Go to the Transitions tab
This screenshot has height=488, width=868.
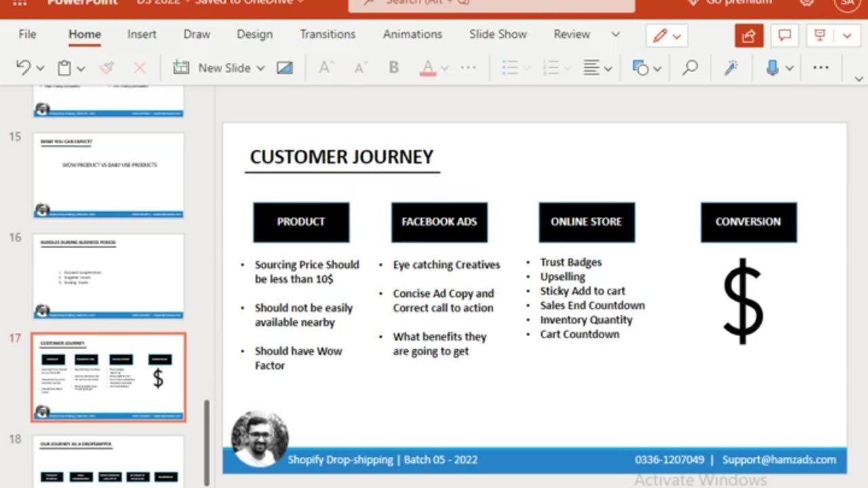click(328, 34)
